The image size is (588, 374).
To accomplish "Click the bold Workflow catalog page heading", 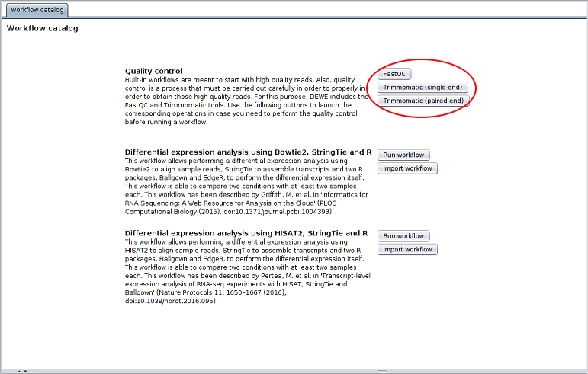I will 43,29.
